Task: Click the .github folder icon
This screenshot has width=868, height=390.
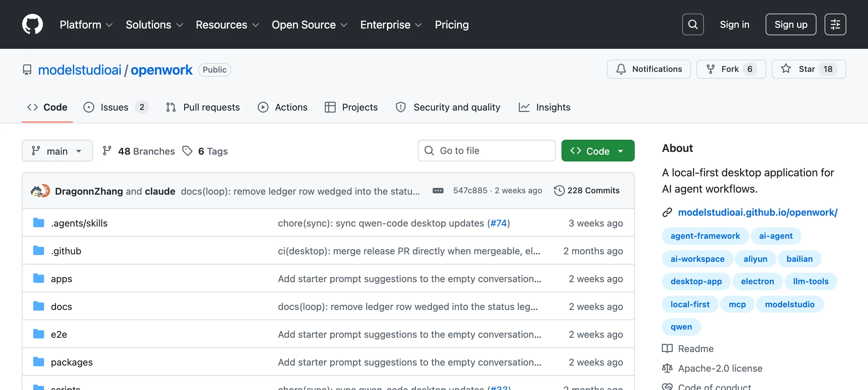Action: pyautogui.click(x=39, y=251)
